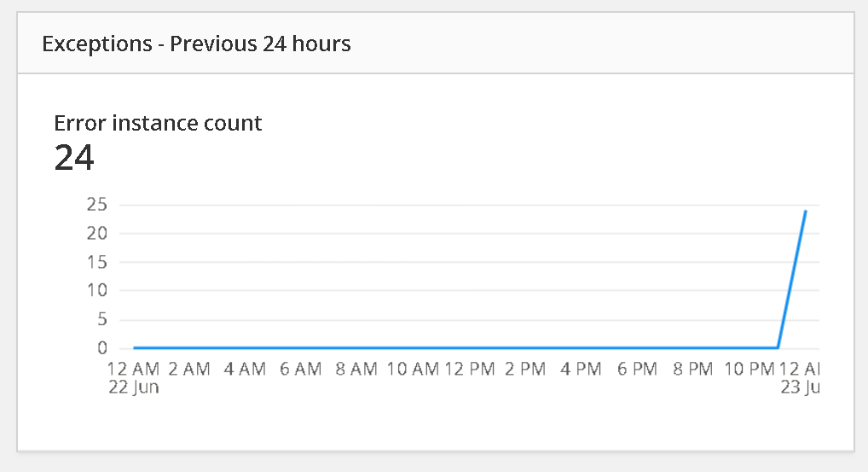Click the 8 PM axis label
This screenshot has width=868, height=472.
pyautogui.click(x=693, y=369)
